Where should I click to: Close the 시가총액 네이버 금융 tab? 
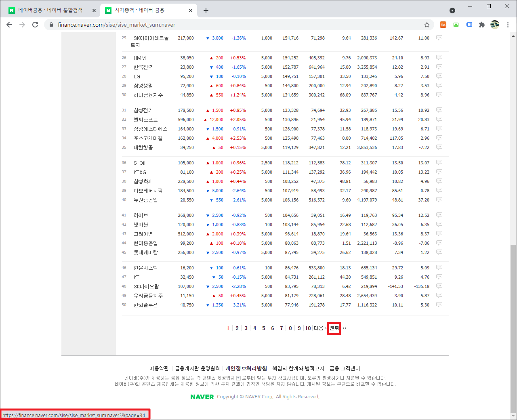point(191,10)
